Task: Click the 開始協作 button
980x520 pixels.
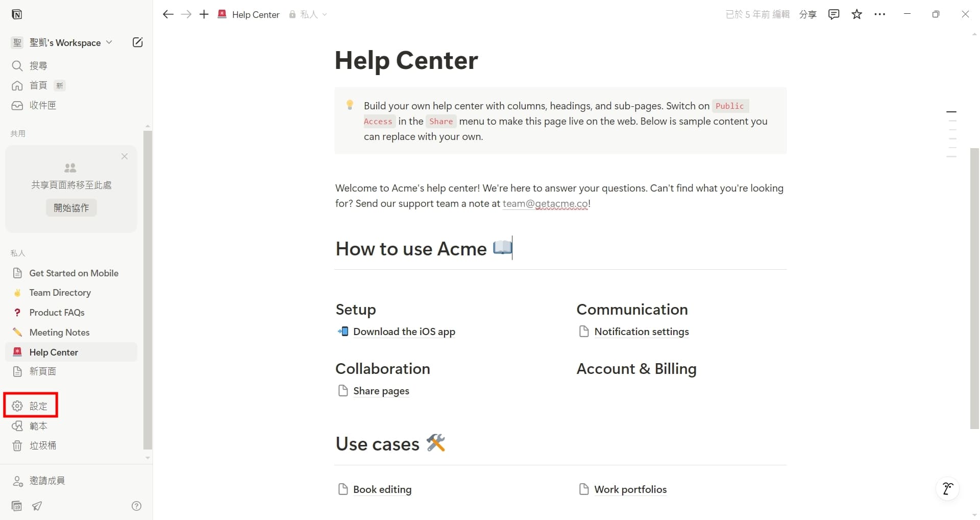Action: [71, 208]
